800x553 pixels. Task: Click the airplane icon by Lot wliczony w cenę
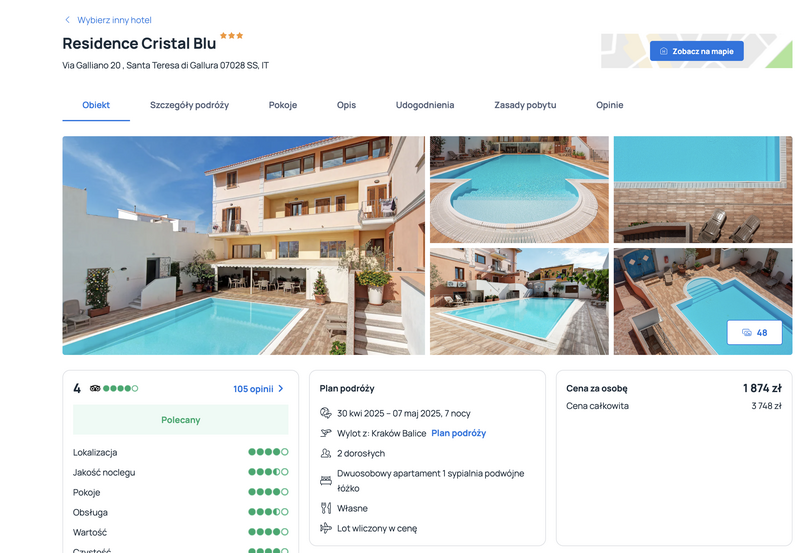click(326, 528)
